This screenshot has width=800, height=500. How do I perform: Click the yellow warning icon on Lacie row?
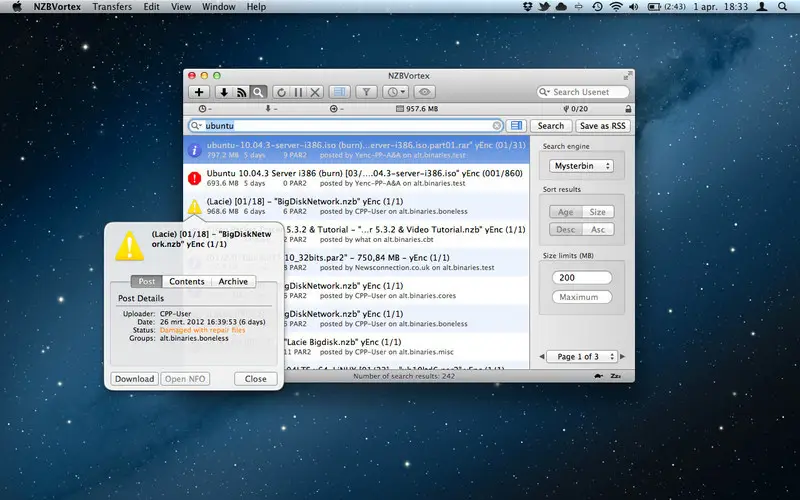tap(194, 206)
